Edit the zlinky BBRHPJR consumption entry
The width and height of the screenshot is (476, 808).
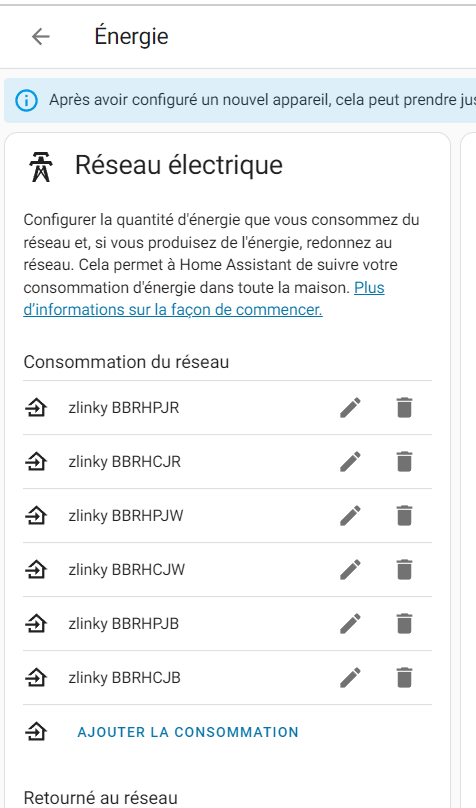(350, 408)
